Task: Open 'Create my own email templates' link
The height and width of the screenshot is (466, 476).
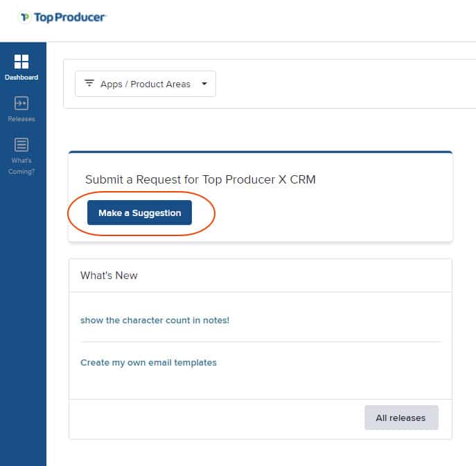Action: [148, 363]
